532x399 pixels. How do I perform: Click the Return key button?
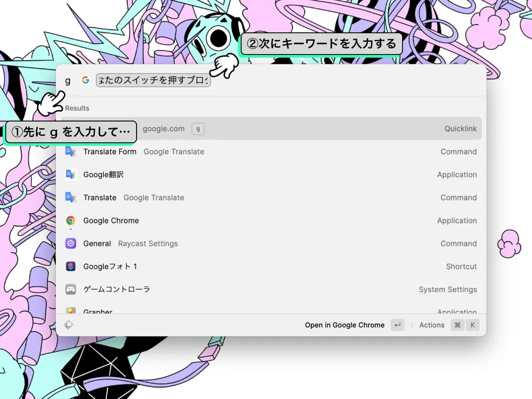point(398,325)
